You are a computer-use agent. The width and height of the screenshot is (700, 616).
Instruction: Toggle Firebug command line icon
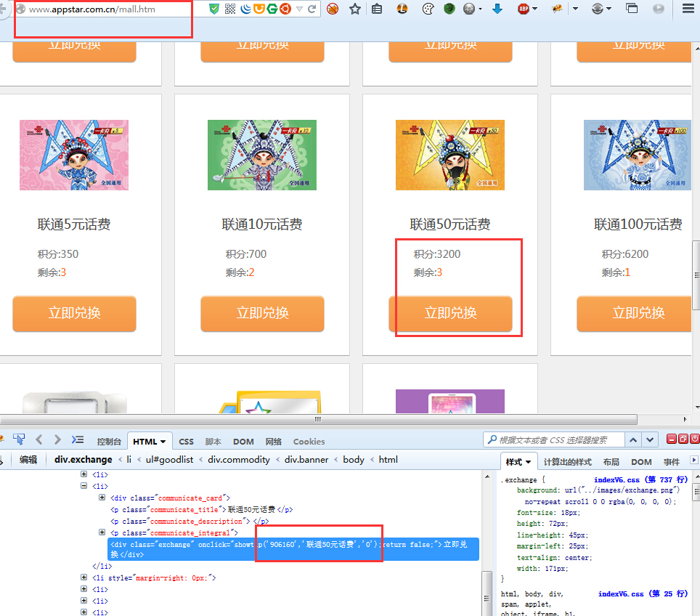(78, 439)
